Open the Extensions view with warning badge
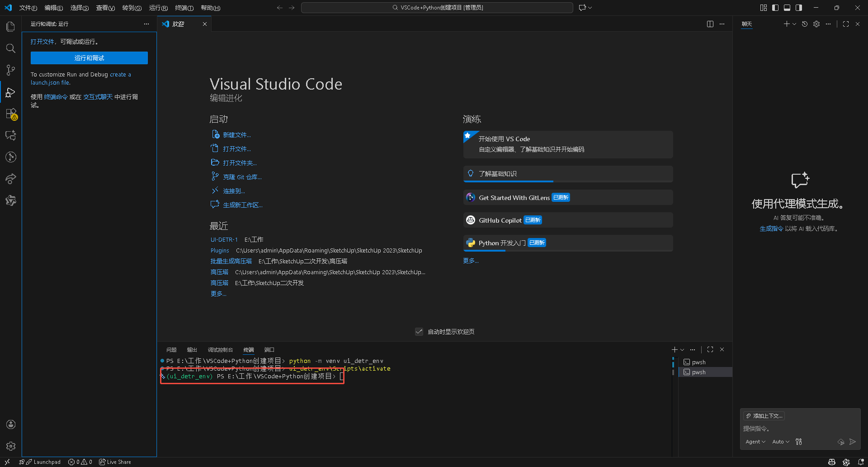Image resolution: width=868 pixels, height=467 pixels. [x=11, y=114]
